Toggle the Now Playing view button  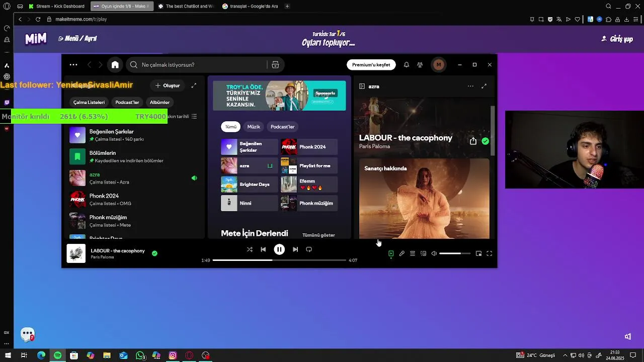coord(391,253)
